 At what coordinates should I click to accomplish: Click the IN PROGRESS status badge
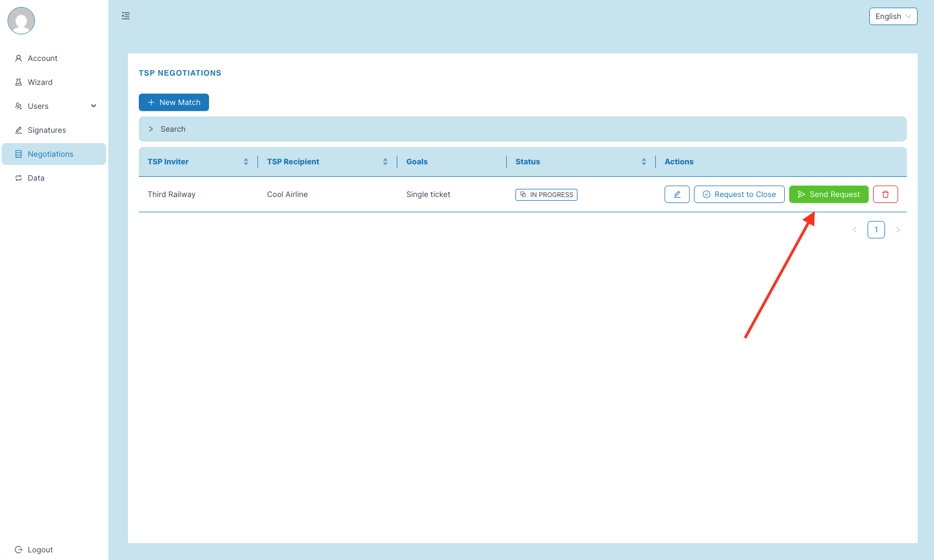[546, 195]
